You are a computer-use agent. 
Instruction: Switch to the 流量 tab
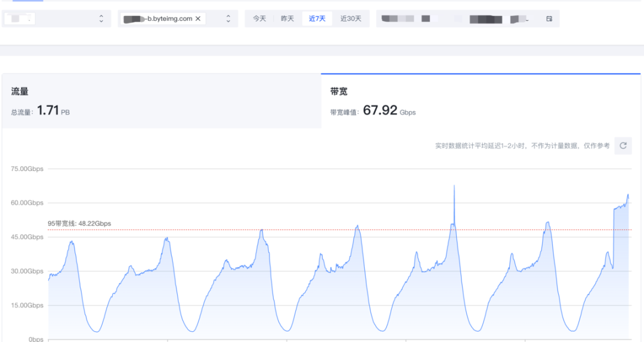162,101
